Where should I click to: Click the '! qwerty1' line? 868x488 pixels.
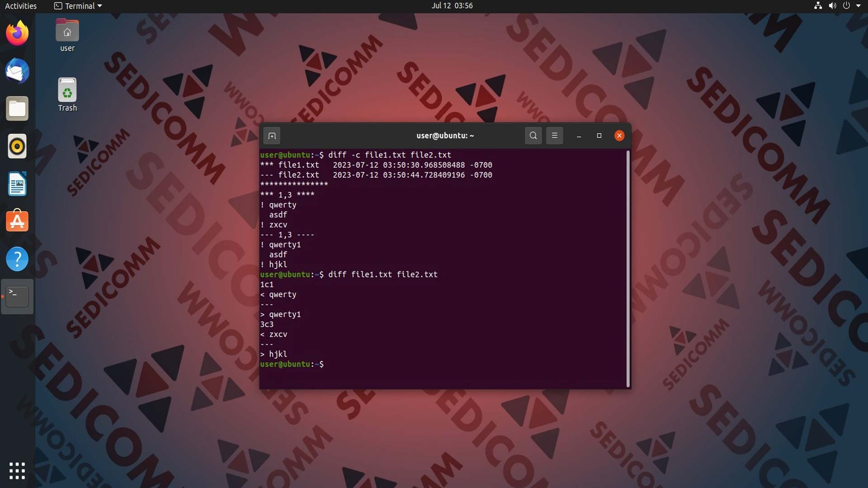click(x=280, y=244)
